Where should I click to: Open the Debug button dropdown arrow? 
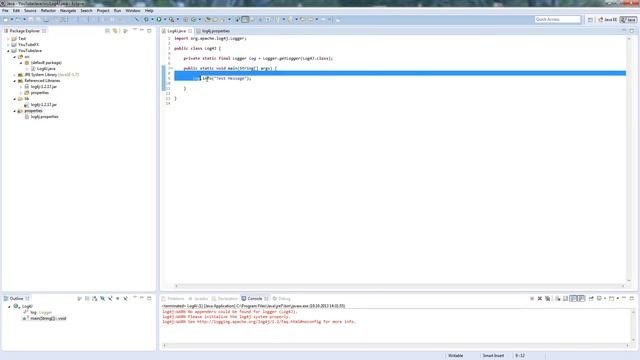(x=152, y=20)
